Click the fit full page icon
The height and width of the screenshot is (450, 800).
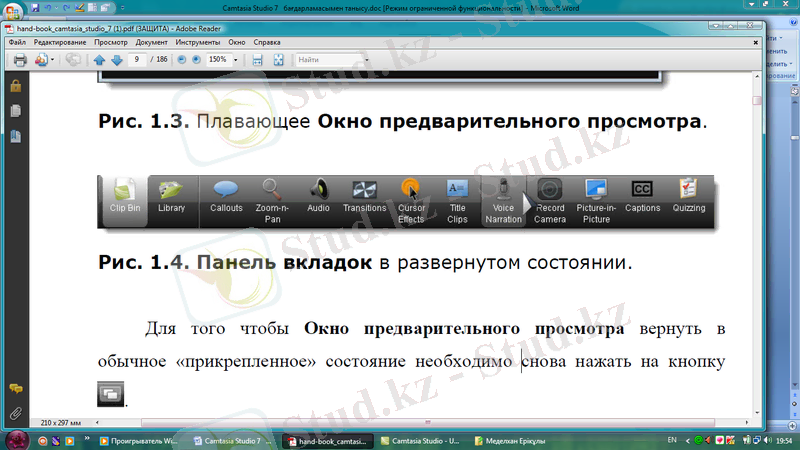point(279,60)
